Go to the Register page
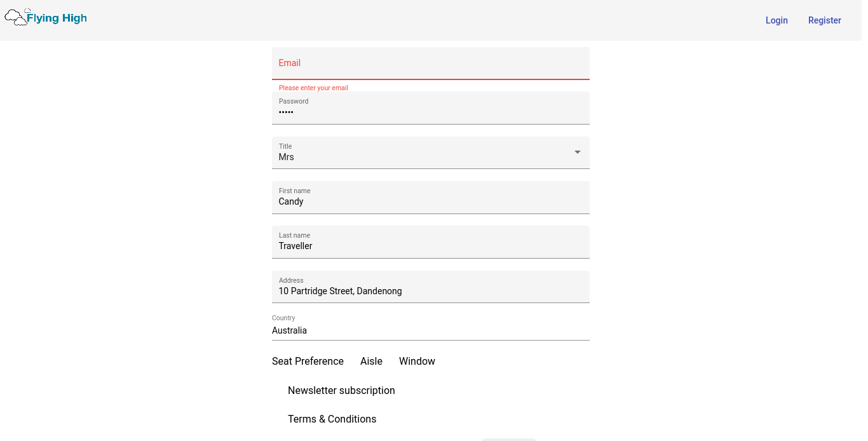 (824, 20)
